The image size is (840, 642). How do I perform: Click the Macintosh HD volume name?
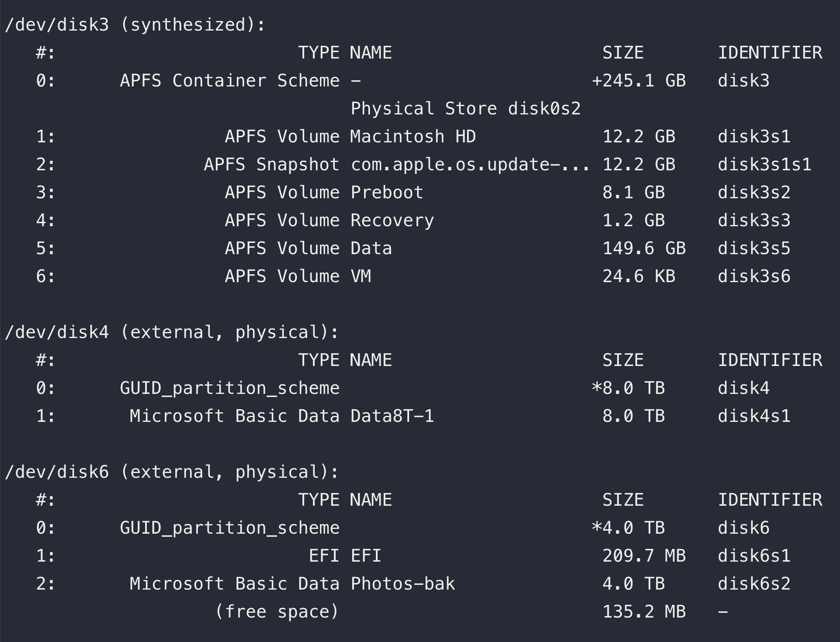pos(413,137)
